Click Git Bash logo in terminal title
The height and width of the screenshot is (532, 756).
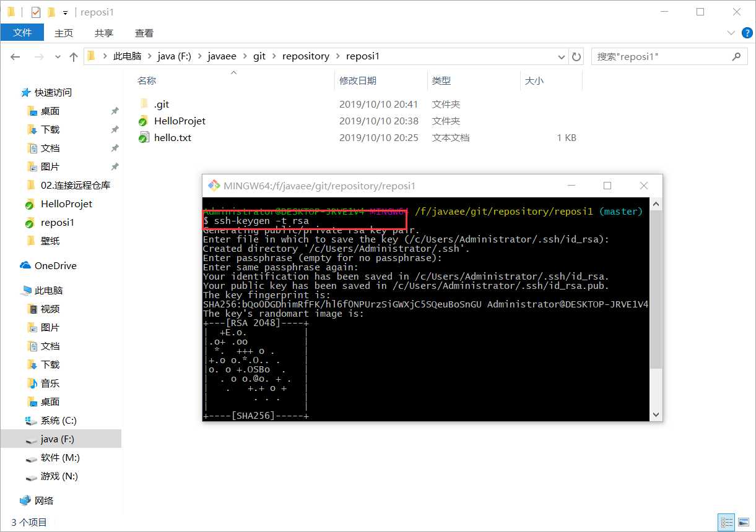pyautogui.click(x=214, y=186)
